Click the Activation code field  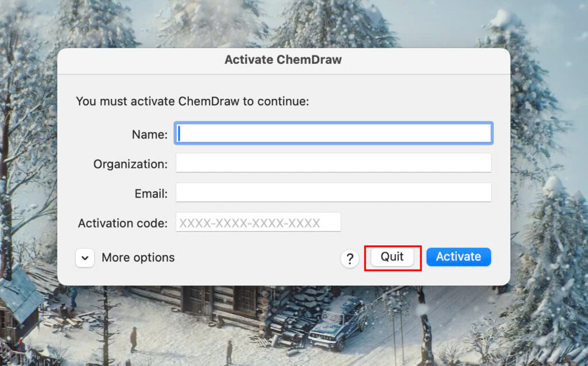pos(258,222)
